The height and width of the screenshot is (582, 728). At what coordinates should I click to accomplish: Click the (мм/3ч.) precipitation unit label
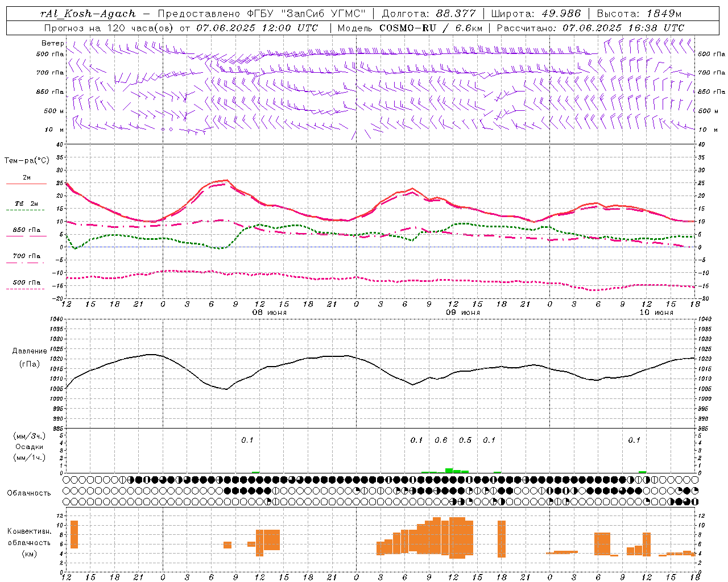click(x=30, y=436)
